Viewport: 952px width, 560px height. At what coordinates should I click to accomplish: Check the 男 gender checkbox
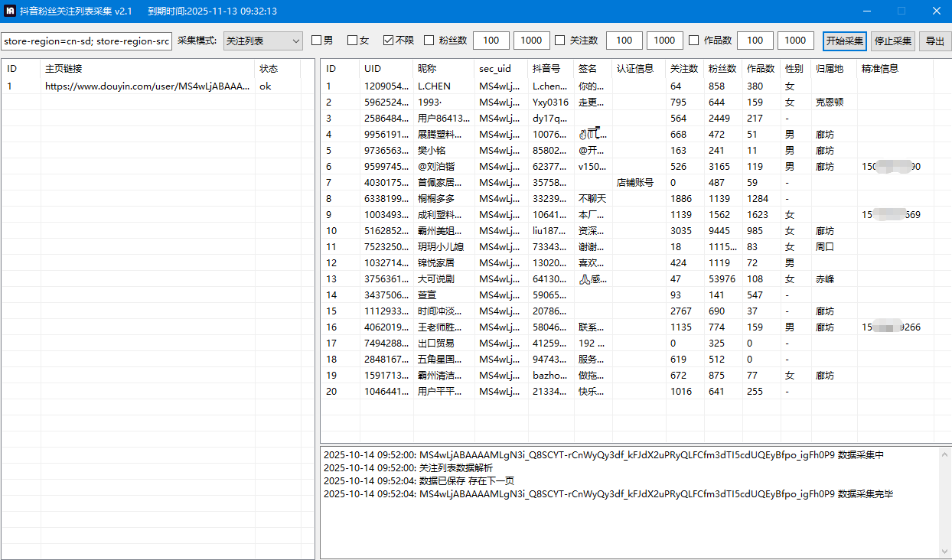tap(317, 41)
